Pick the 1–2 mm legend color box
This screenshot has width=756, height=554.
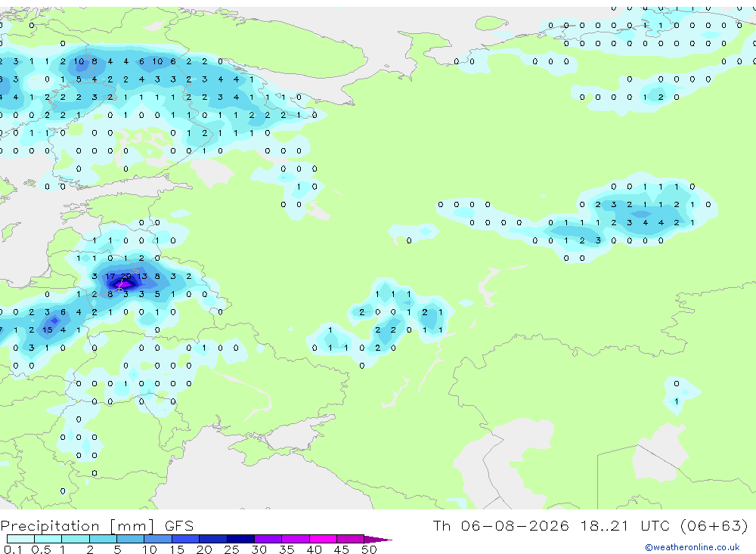(x=76, y=539)
